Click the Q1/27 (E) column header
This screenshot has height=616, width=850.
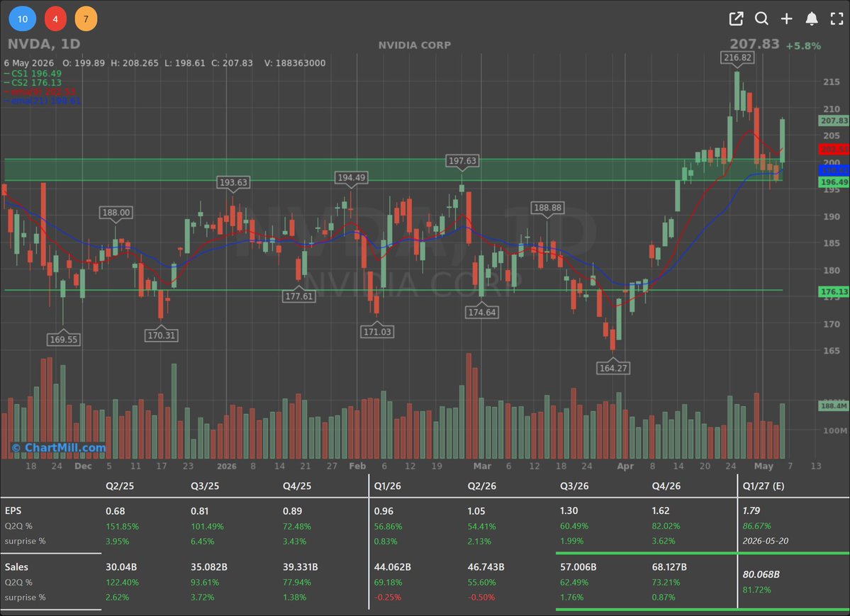[x=764, y=486]
